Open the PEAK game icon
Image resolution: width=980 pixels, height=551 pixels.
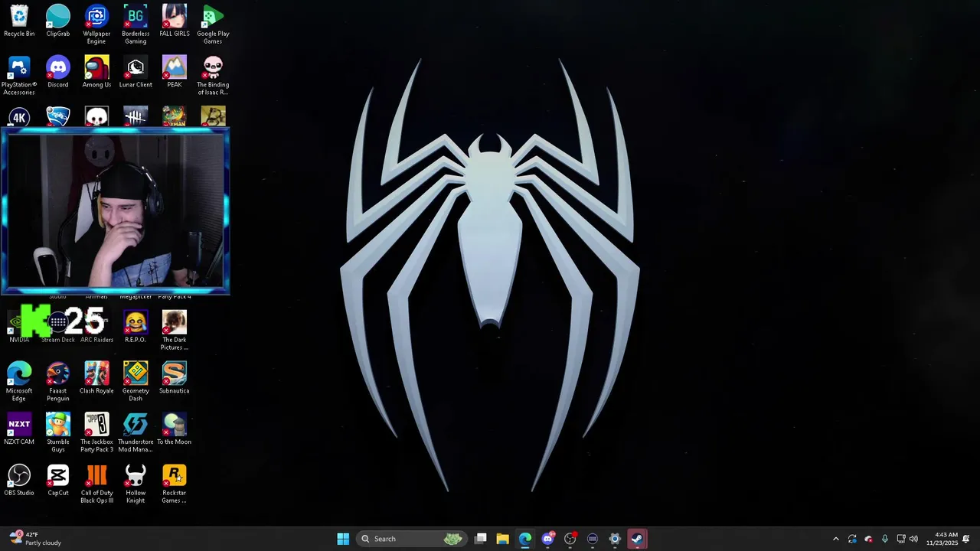coord(175,72)
